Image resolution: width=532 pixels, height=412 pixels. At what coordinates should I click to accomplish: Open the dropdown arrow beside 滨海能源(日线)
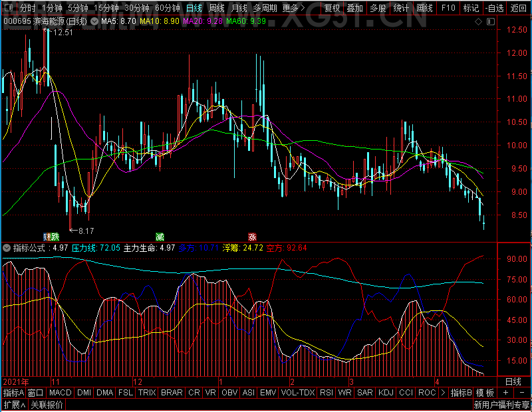[94, 22]
